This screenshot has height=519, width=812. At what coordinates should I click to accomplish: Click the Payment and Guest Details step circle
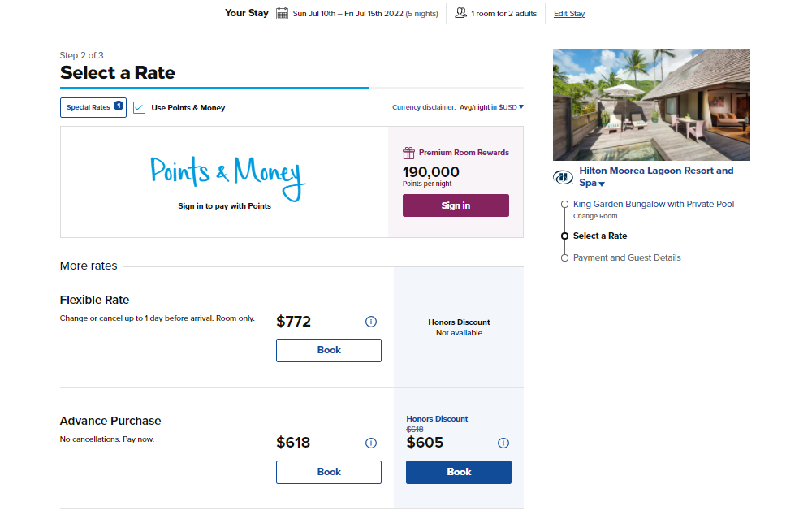coord(565,257)
